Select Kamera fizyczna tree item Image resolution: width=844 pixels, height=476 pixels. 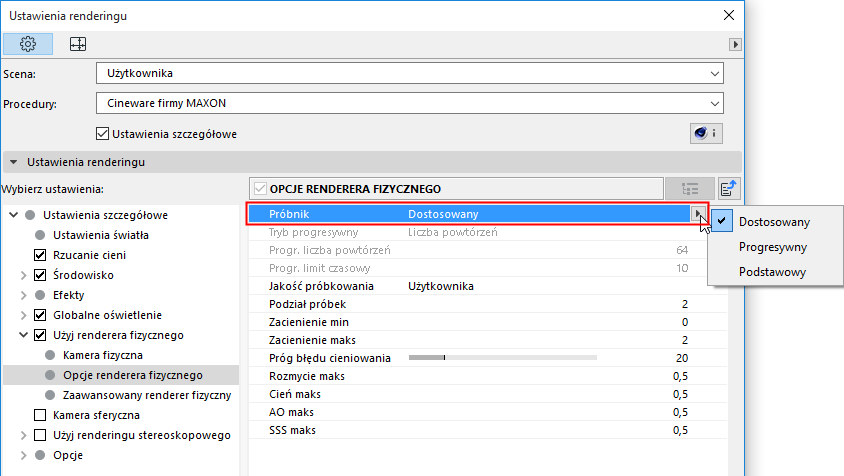(103, 355)
